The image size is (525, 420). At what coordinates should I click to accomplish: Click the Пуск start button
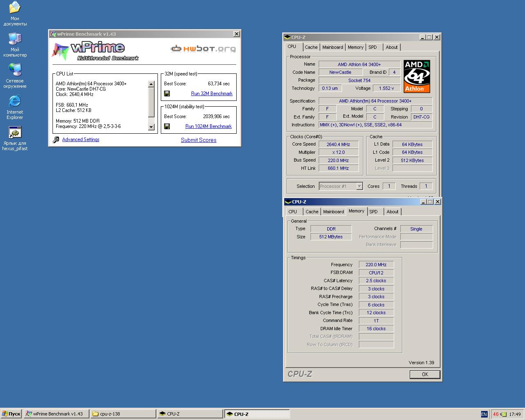tap(11, 414)
